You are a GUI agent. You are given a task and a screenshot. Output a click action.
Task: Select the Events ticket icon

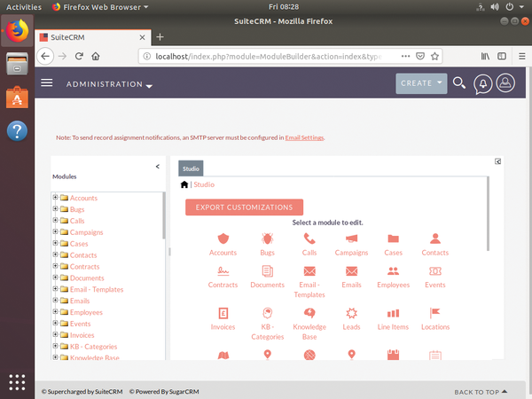pyautogui.click(x=435, y=270)
